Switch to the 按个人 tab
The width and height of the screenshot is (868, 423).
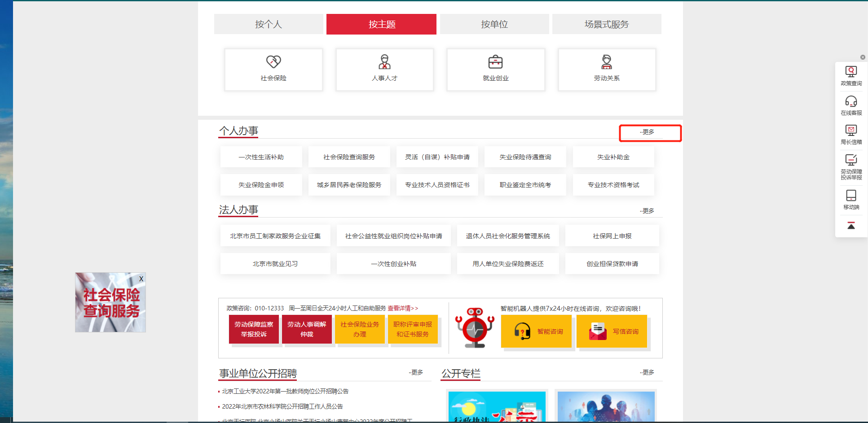click(x=269, y=24)
